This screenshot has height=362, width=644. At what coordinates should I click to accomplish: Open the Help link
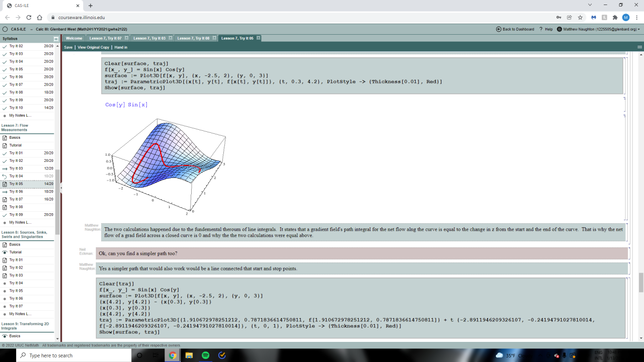548,29
